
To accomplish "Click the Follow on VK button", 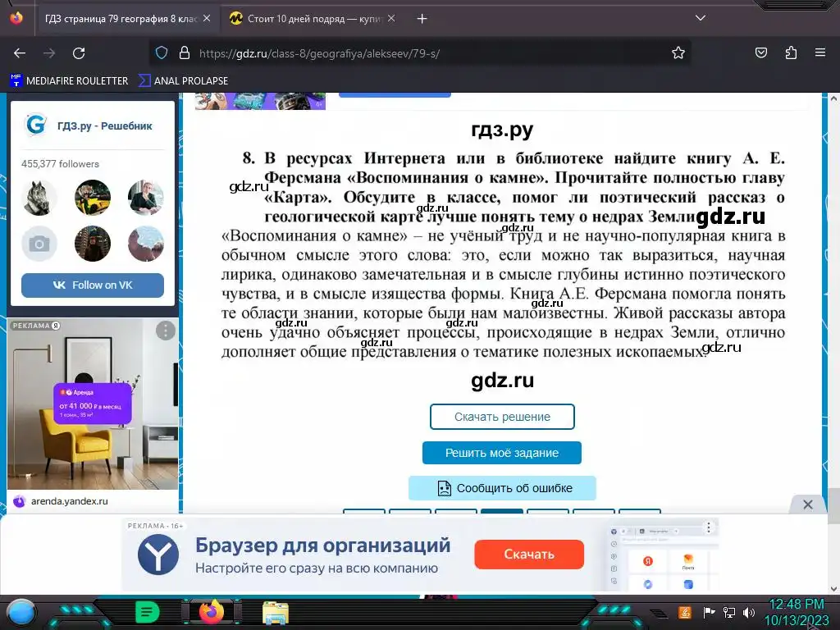I will [x=93, y=285].
